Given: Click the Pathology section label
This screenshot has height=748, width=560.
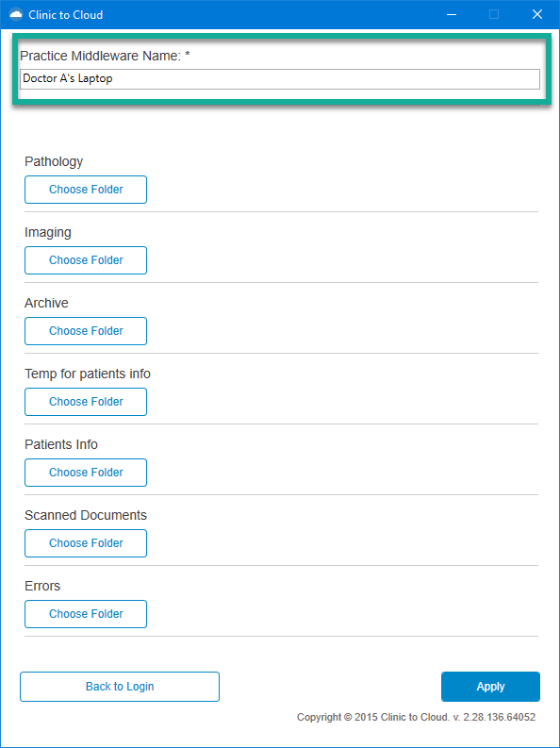Looking at the screenshot, I should tap(54, 161).
